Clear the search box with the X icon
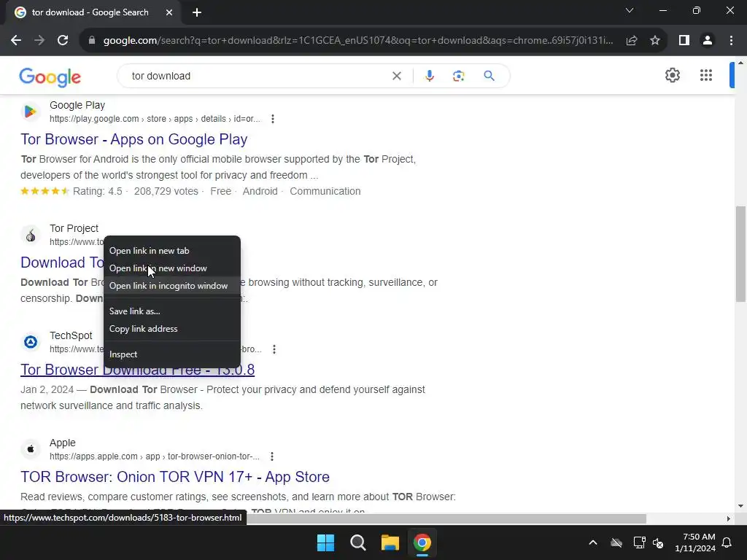 [396, 76]
